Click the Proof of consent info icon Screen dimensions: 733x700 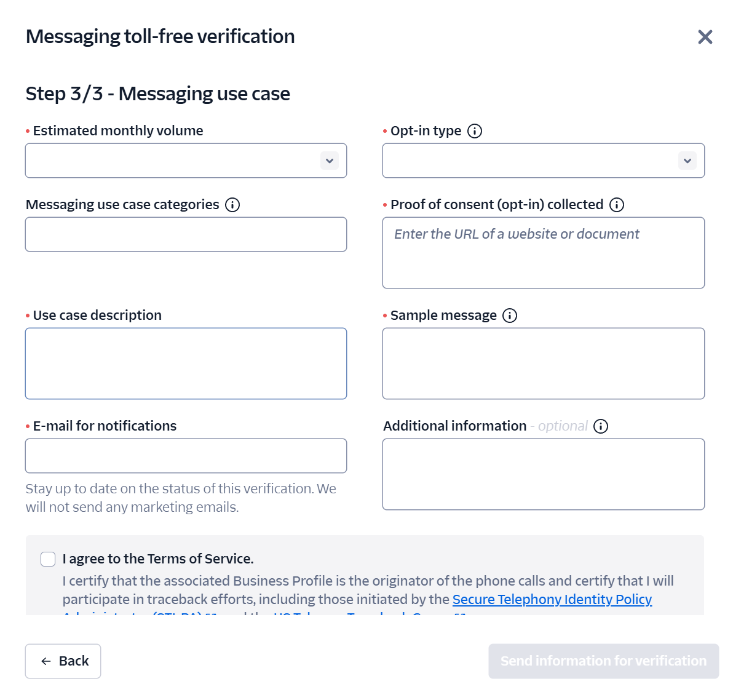(616, 204)
